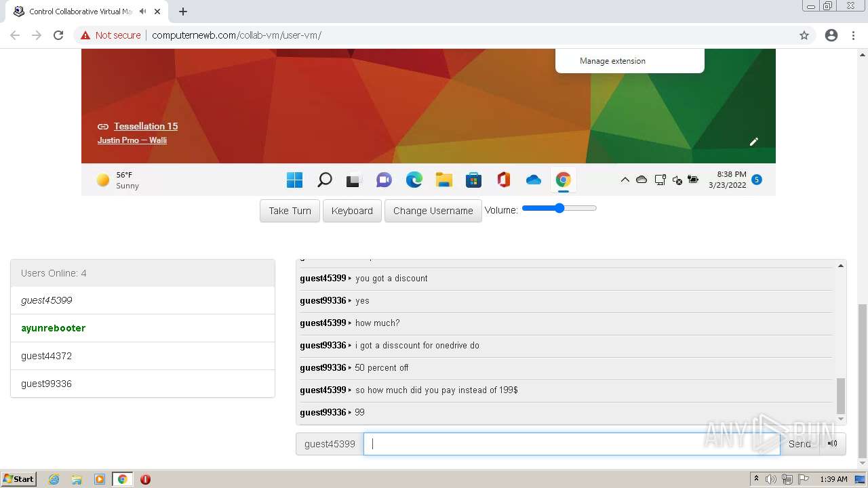Click the VM Windows 11 Start icon
The width and height of the screenshot is (868, 488).
[294, 180]
